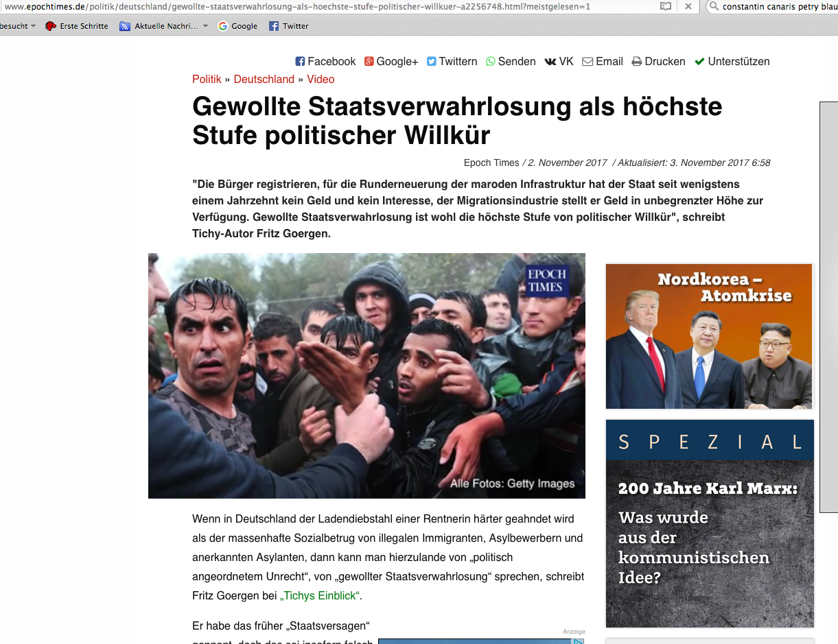Go to the Politik breadcrumb
The width and height of the screenshot is (838, 644).
(x=207, y=80)
